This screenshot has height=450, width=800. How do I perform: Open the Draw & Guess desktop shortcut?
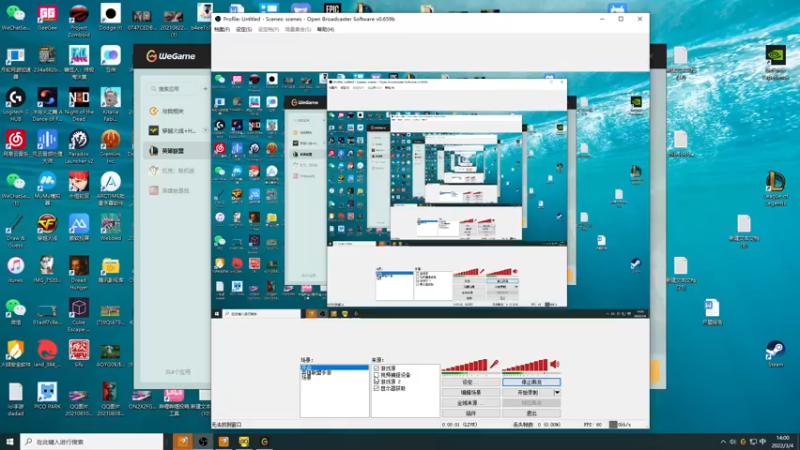(15, 231)
